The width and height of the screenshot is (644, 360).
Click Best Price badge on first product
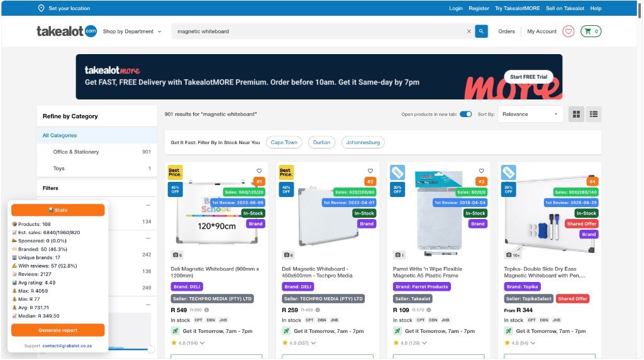click(x=175, y=172)
